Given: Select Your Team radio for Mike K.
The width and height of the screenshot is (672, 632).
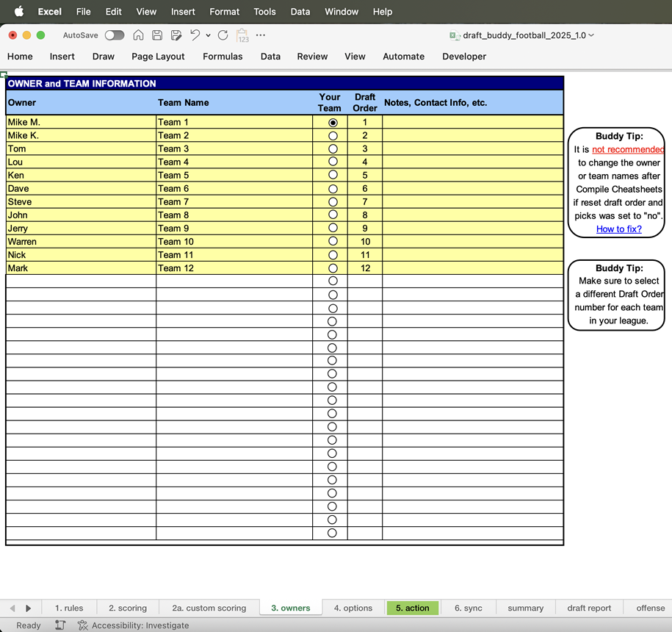Looking at the screenshot, I should tap(333, 136).
